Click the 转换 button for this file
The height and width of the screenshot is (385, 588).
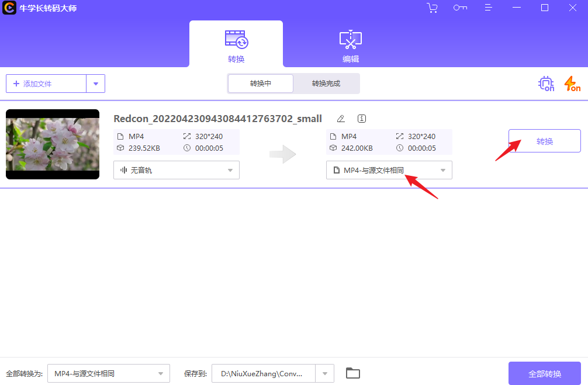pyautogui.click(x=544, y=141)
